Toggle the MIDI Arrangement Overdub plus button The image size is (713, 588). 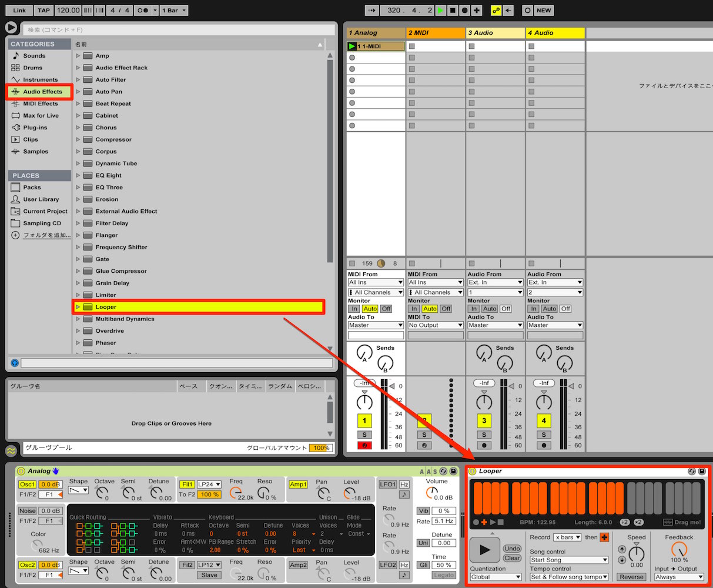[x=477, y=10]
